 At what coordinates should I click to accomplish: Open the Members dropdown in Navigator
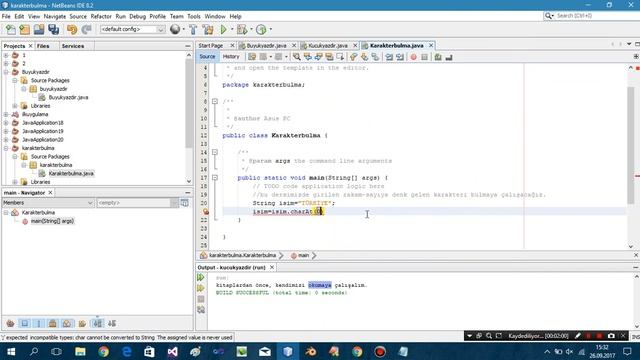coord(48,203)
